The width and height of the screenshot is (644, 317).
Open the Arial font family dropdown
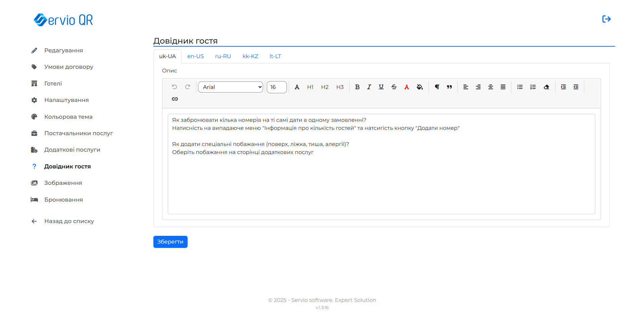coord(231,87)
